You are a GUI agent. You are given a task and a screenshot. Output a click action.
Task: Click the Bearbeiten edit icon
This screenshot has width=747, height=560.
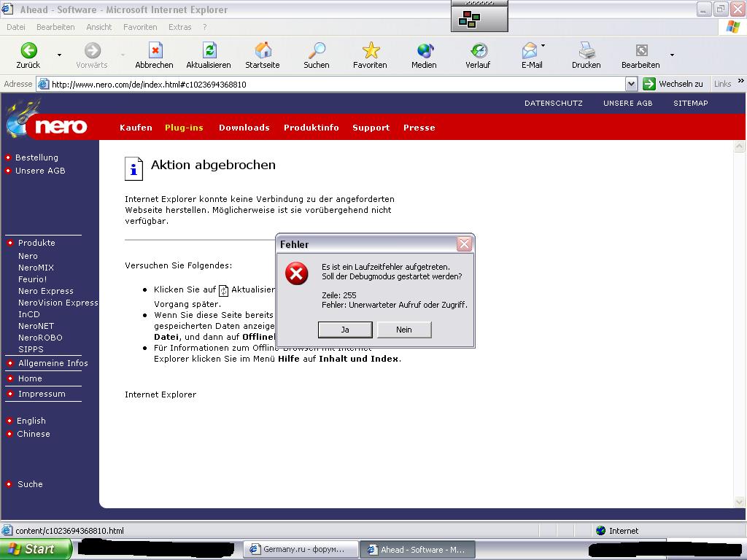pyautogui.click(x=642, y=50)
